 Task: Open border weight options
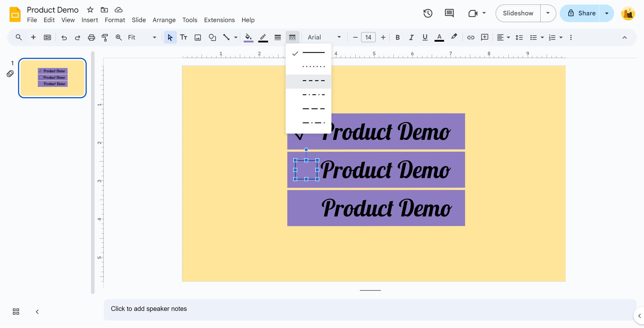[x=278, y=37]
